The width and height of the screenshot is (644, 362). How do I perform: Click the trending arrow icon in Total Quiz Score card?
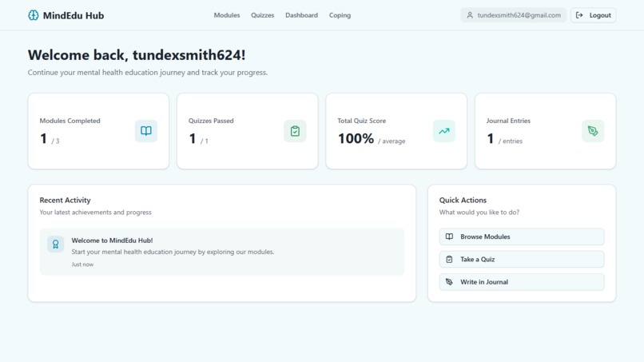tap(444, 131)
